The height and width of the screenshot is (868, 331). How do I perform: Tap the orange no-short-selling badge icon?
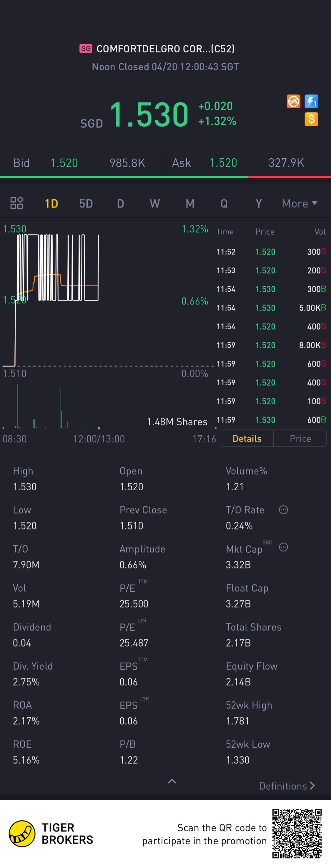[x=293, y=102]
